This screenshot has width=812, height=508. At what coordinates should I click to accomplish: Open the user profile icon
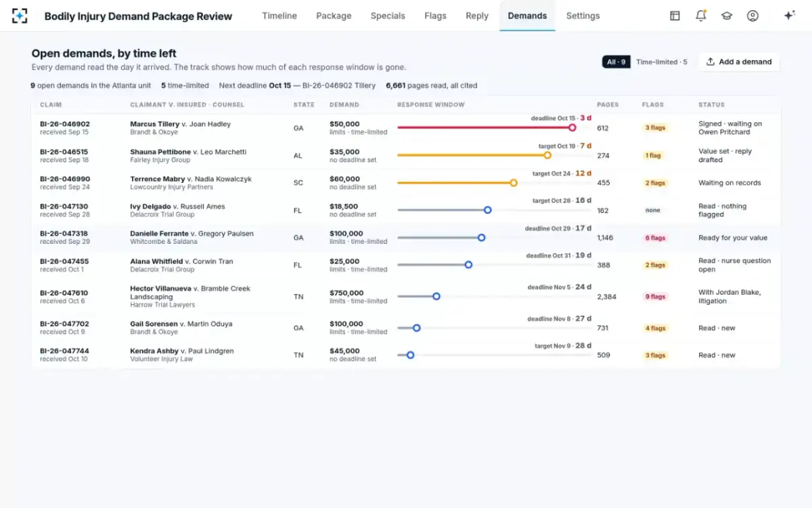[x=752, y=16]
